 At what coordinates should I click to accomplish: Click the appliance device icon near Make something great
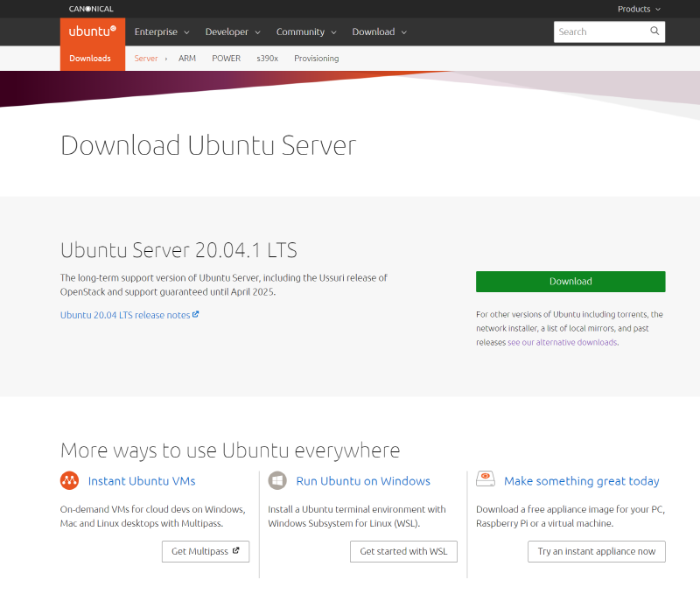tap(486, 479)
